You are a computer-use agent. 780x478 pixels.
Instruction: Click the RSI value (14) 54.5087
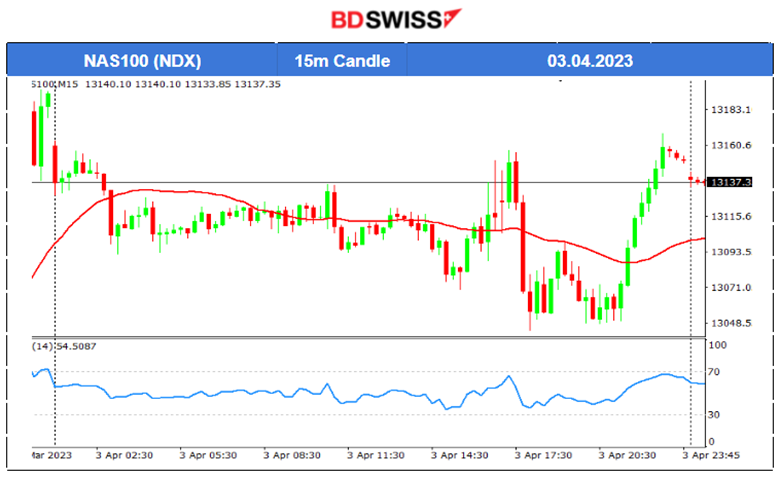click(64, 346)
